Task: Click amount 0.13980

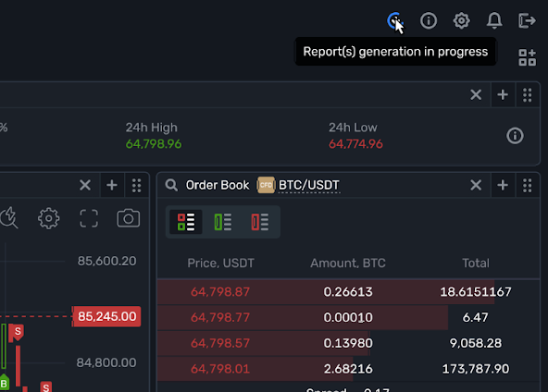Action: coord(348,343)
